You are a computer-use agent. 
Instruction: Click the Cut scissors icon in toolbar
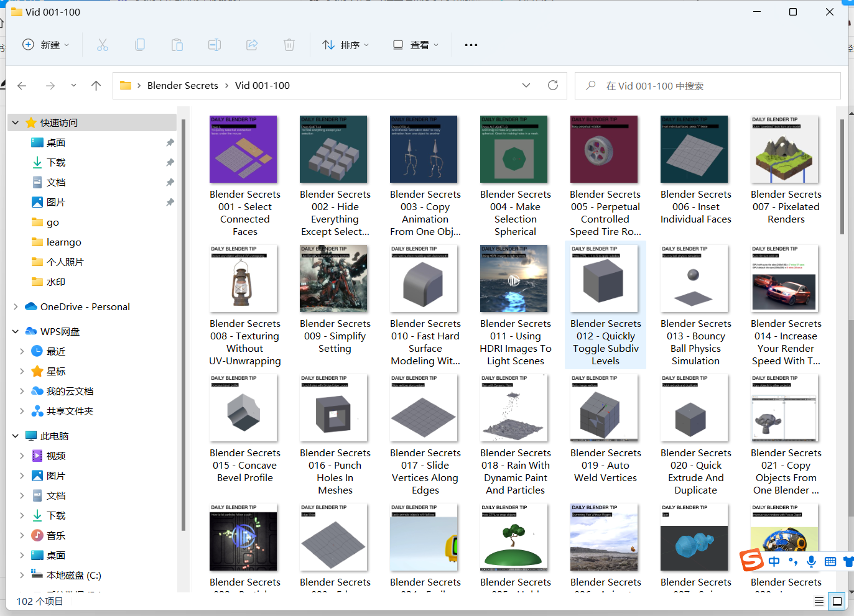pyautogui.click(x=103, y=45)
